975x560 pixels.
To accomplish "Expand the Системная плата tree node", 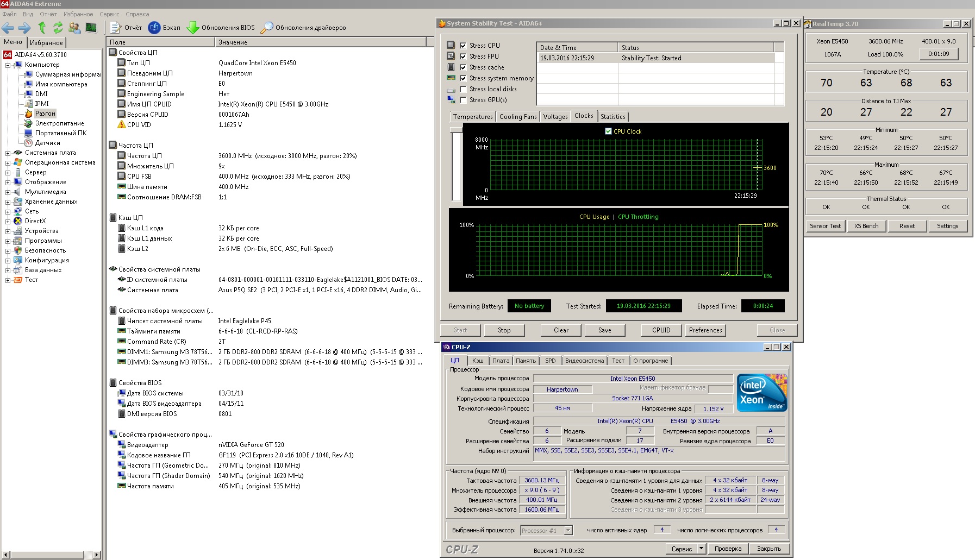I will pos(8,153).
